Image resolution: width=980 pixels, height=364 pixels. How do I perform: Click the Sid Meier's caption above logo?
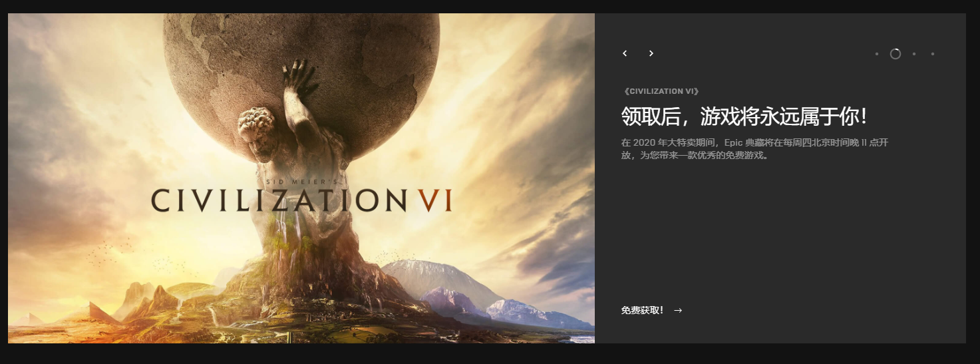(301, 180)
